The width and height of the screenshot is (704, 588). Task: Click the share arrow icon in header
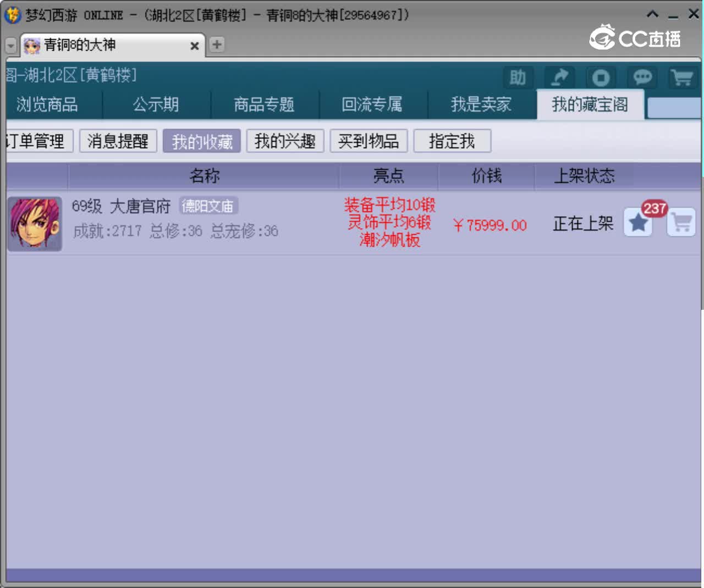click(x=559, y=77)
